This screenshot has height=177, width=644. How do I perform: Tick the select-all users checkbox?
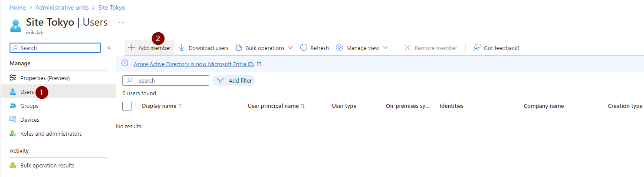click(x=127, y=106)
